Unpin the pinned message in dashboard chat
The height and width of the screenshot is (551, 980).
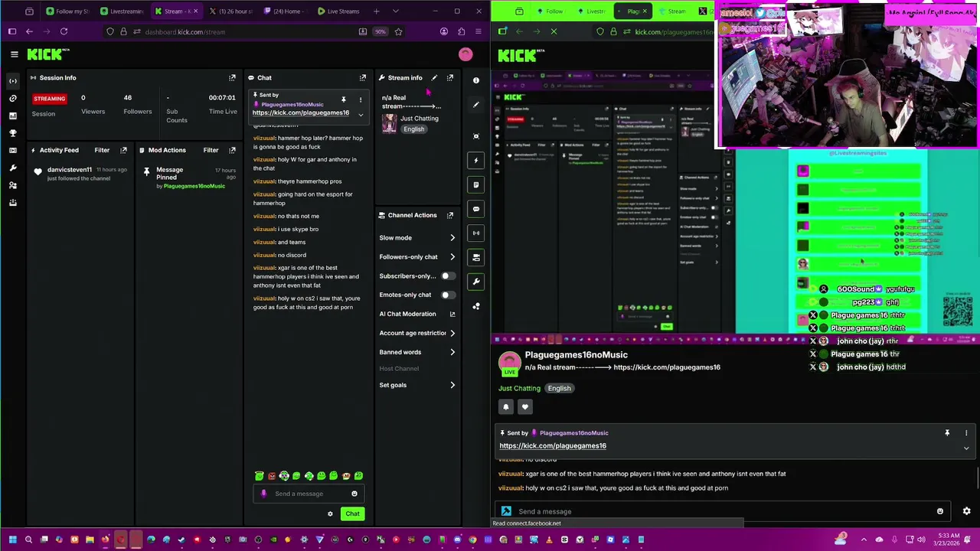click(x=344, y=99)
